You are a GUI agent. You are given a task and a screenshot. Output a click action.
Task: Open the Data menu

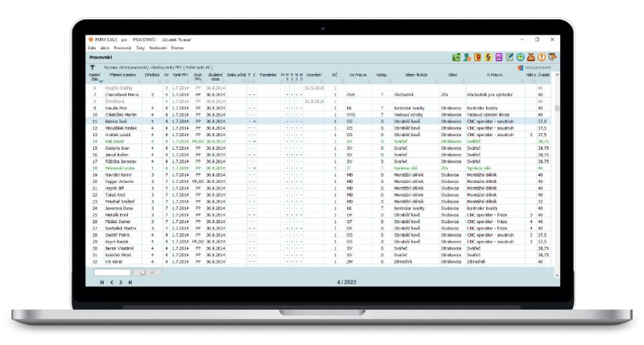[x=92, y=48]
